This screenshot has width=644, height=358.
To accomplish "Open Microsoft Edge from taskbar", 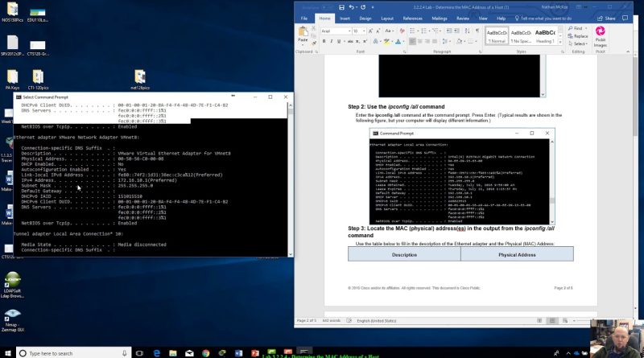I will click(x=156, y=353).
